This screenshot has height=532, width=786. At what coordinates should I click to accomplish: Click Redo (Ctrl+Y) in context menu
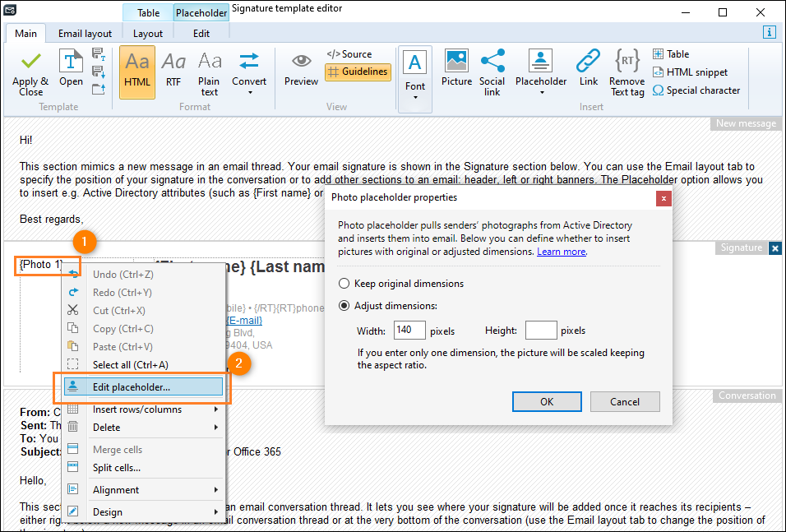[143, 293]
